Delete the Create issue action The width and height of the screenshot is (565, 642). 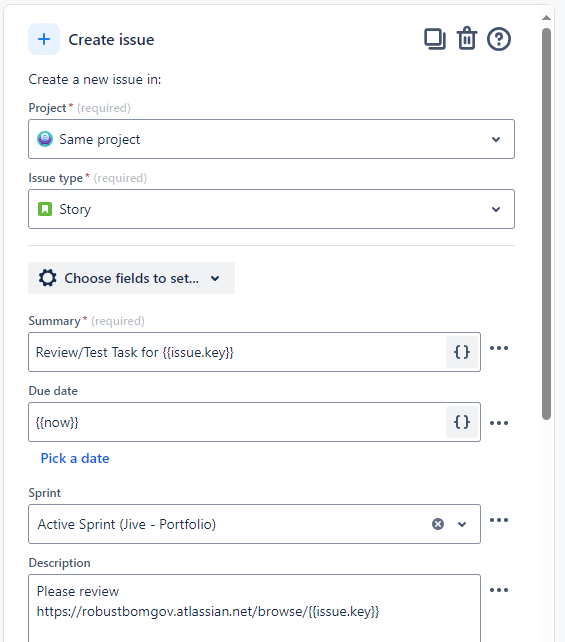click(x=467, y=39)
